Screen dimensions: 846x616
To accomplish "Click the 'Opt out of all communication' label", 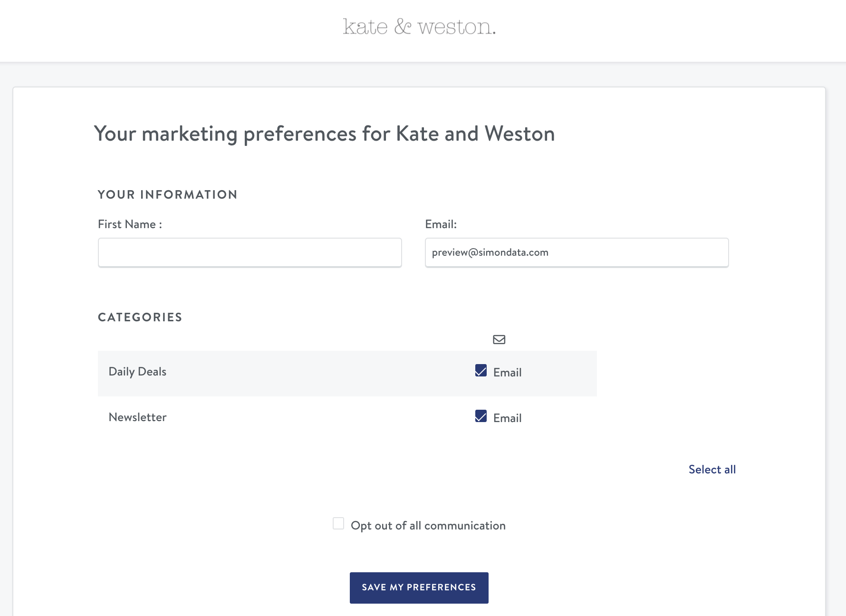I will 428,526.
